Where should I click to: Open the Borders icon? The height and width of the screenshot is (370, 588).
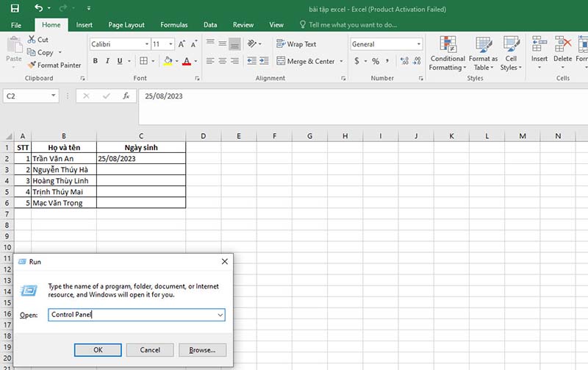(x=143, y=61)
